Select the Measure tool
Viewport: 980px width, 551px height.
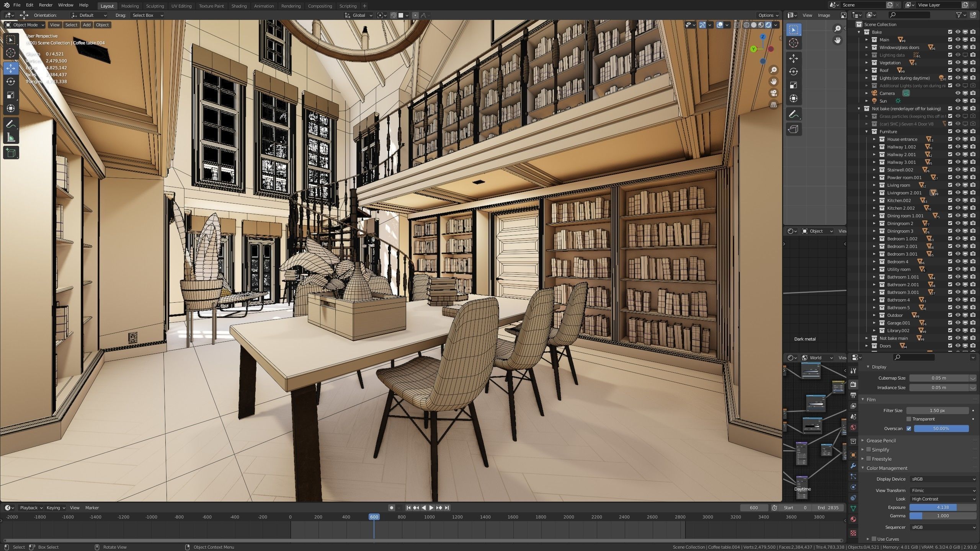point(11,138)
